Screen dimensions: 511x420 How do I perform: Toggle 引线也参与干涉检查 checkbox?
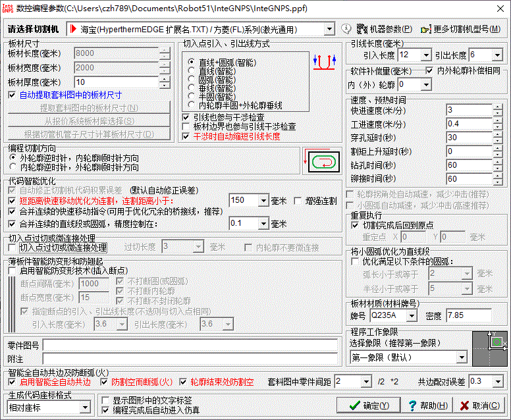[186, 117]
